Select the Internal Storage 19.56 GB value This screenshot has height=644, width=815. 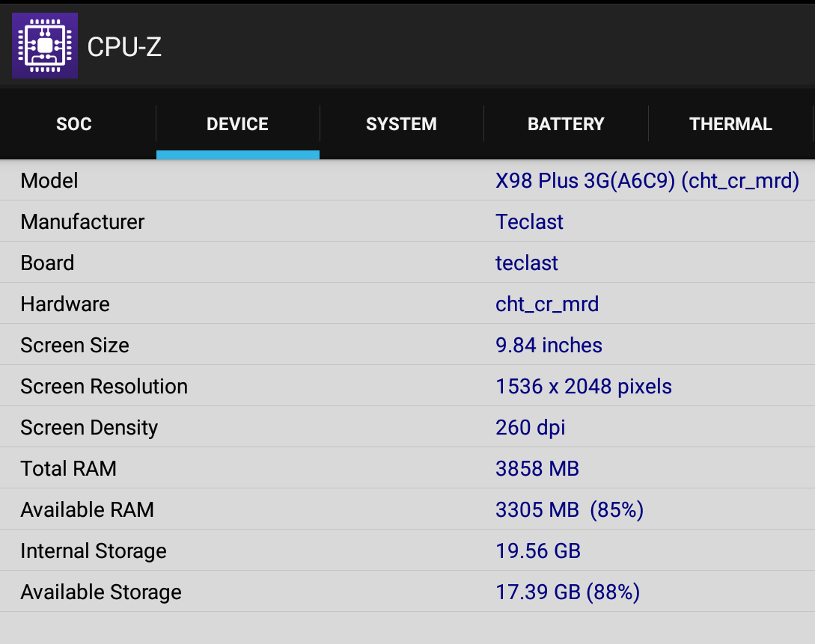coord(538,551)
